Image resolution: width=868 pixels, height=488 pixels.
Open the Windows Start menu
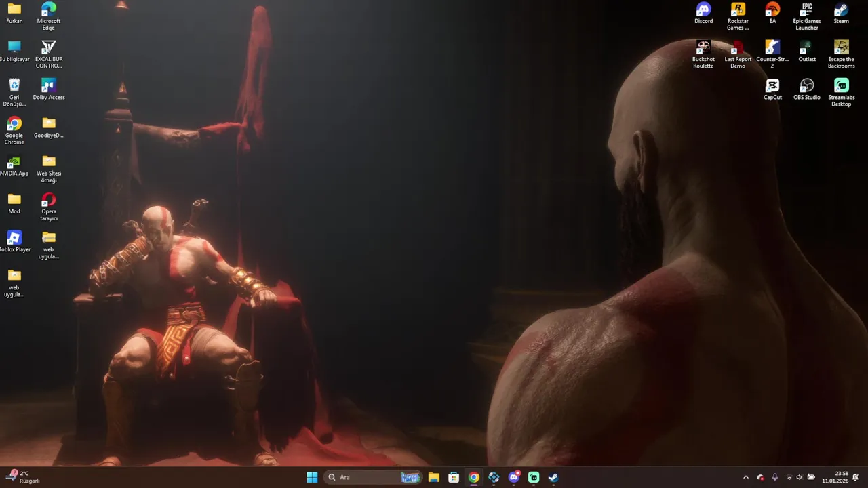click(312, 477)
